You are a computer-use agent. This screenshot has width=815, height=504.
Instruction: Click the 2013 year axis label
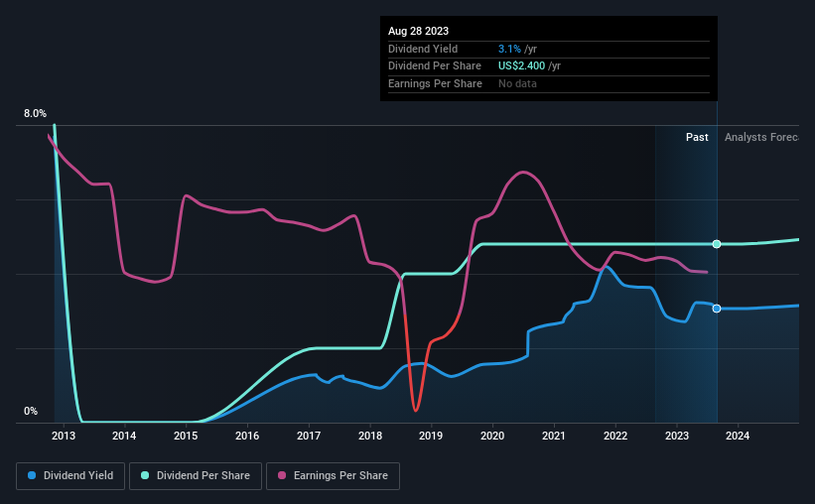click(x=63, y=436)
